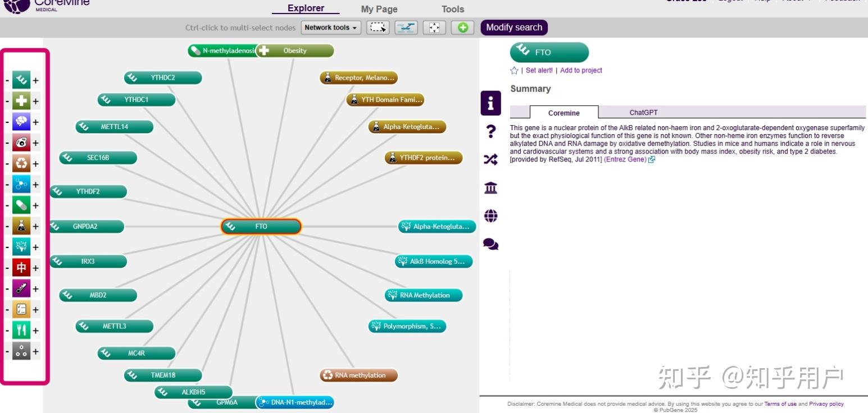Select the central FTO node
Image resolution: width=868 pixels, height=413 pixels.
[261, 227]
